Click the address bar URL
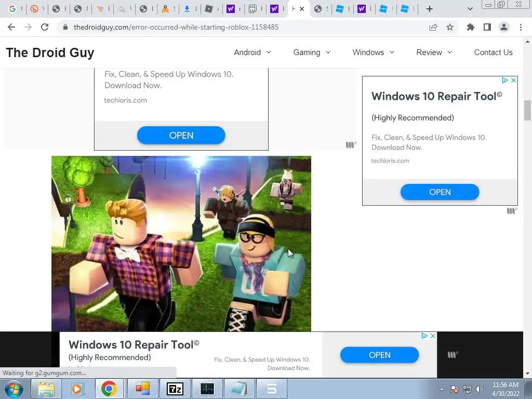The height and width of the screenshot is (399, 532). [x=176, y=27]
